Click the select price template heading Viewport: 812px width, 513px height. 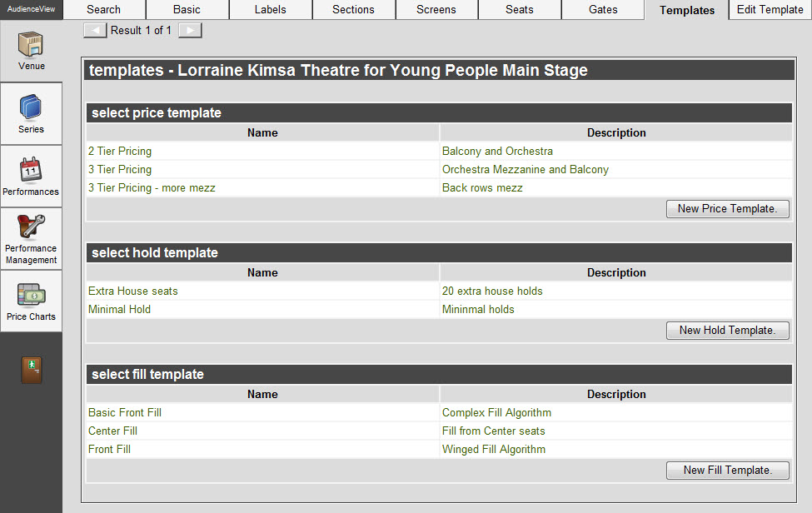[157, 113]
